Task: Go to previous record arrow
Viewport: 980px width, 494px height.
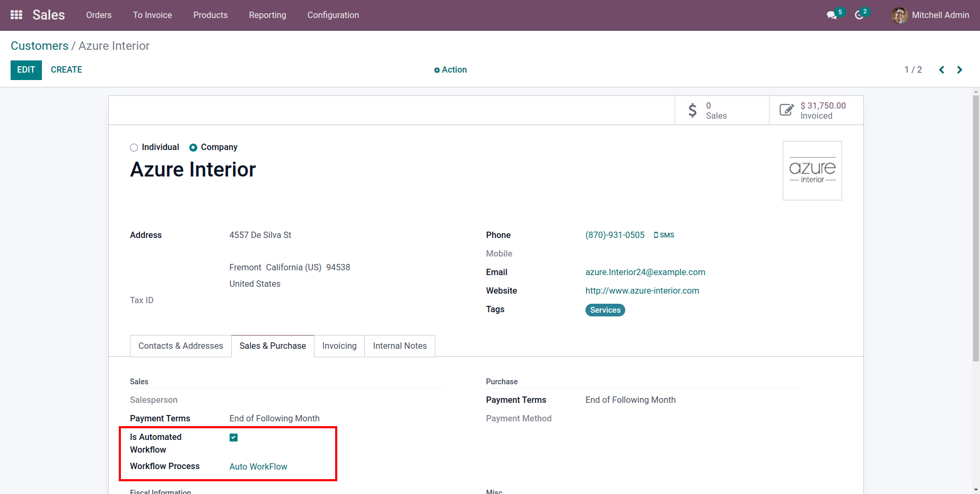Action: click(x=942, y=70)
